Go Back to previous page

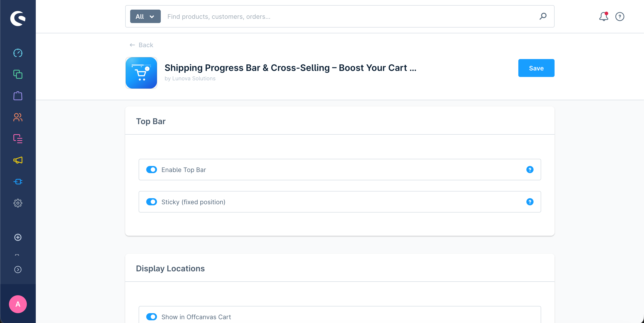141,45
